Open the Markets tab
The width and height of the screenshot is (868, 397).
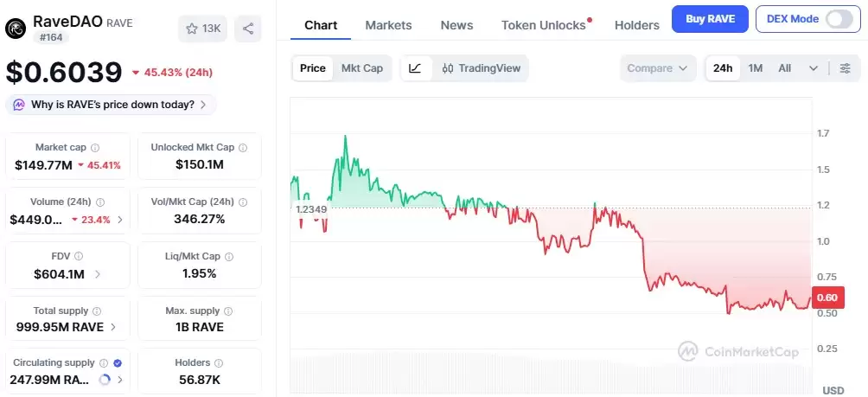[x=388, y=25]
